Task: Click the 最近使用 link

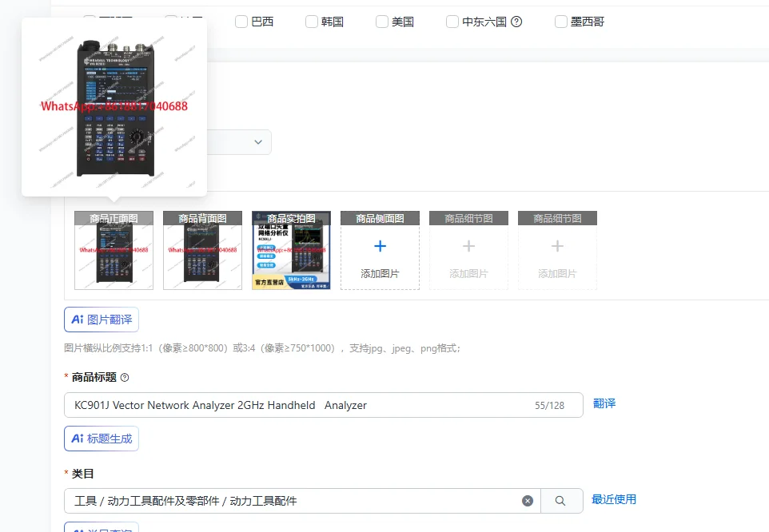Action: point(614,499)
